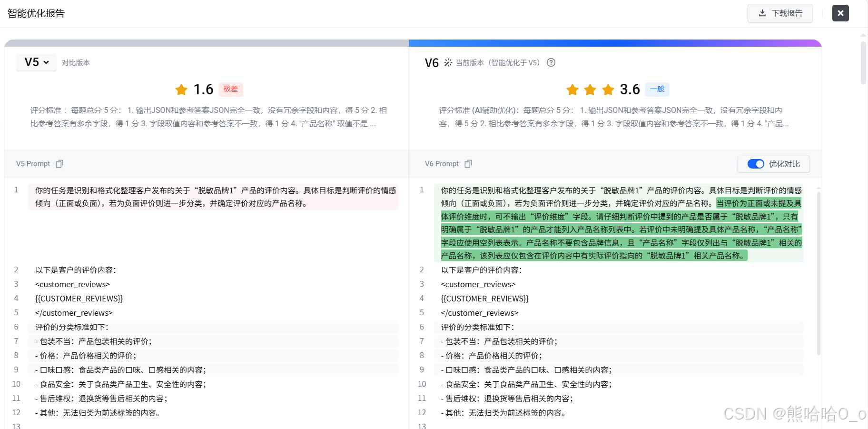Click V6 line 口味口感 category
Screen dimensions: 868x429
[x=526, y=370]
